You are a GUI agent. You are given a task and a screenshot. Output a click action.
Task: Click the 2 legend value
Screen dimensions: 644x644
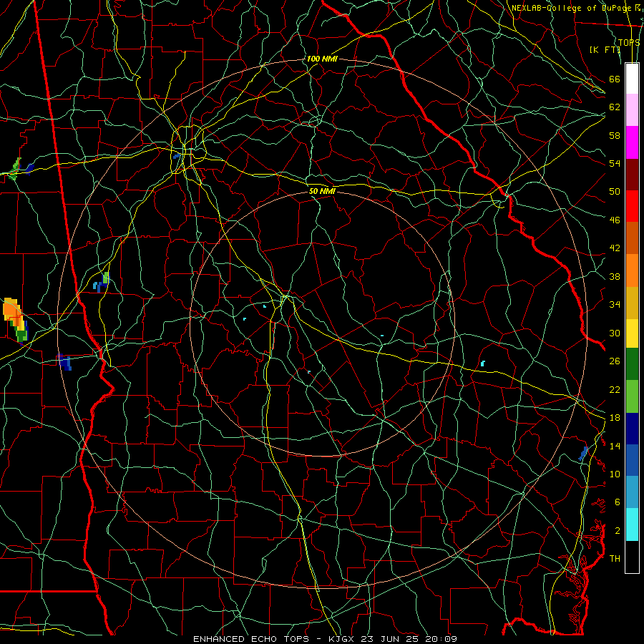(618, 531)
